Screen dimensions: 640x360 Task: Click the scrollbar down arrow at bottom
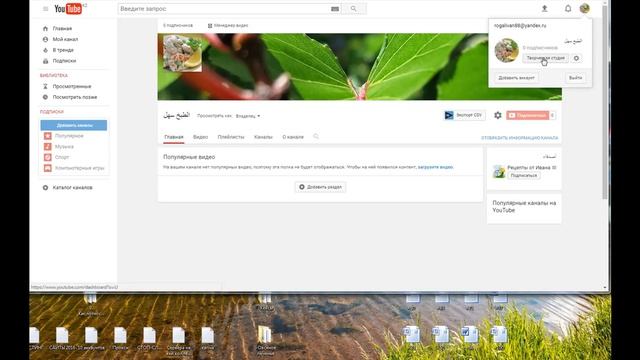(x=605, y=288)
